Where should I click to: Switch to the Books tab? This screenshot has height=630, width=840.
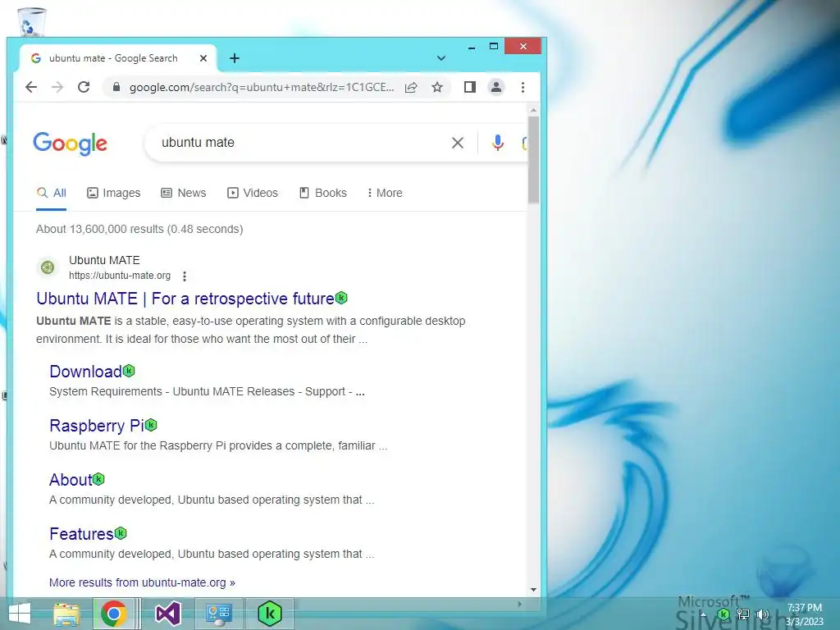click(x=323, y=193)
